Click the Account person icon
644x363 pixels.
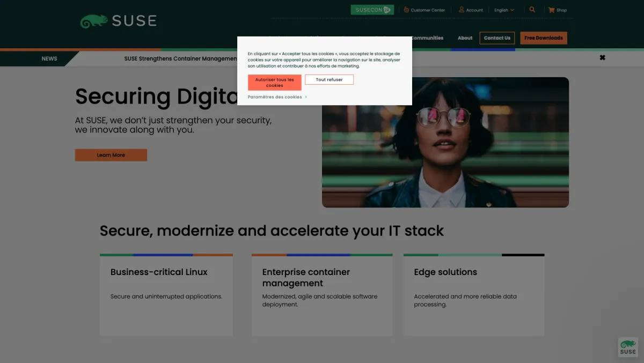point(460,10)
